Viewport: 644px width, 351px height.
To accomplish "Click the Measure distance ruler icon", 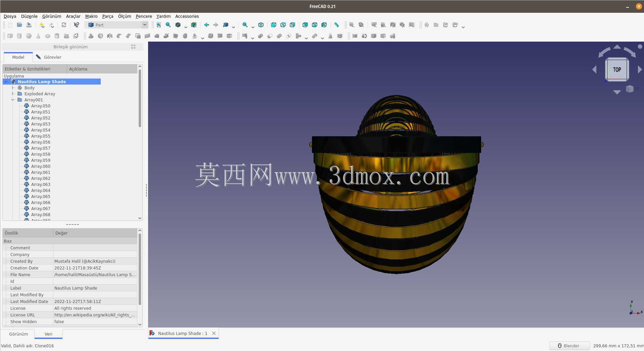I will click(336, 25).
